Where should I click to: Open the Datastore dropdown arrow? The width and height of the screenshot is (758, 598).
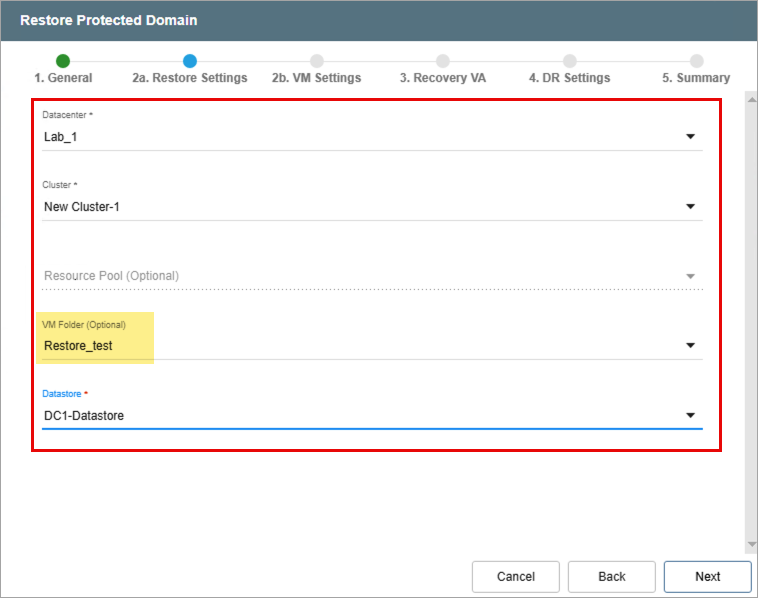tap(690, 415)
